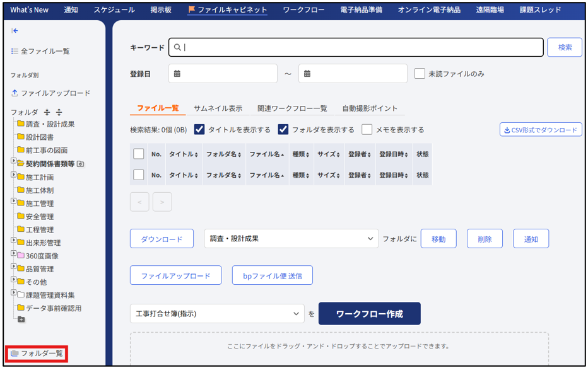Switch to the 関連ワークフロー一覧 tab
The image size is (588, 368).
point(292,108)
